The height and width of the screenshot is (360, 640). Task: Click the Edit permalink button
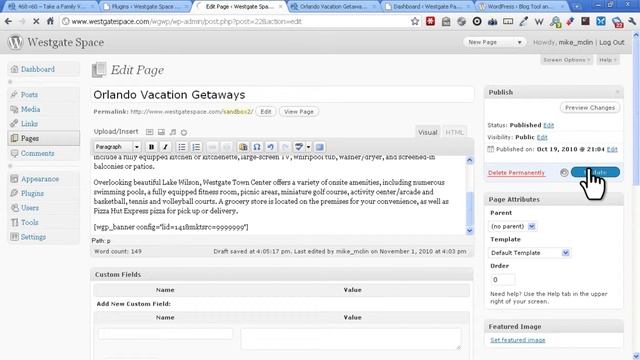click(266, 111)
